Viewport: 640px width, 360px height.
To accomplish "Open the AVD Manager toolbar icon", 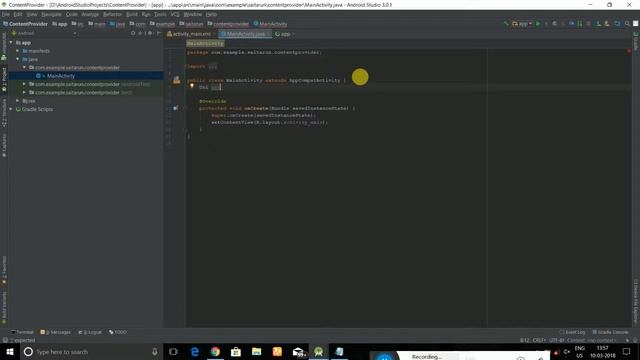I will [598, 24].
